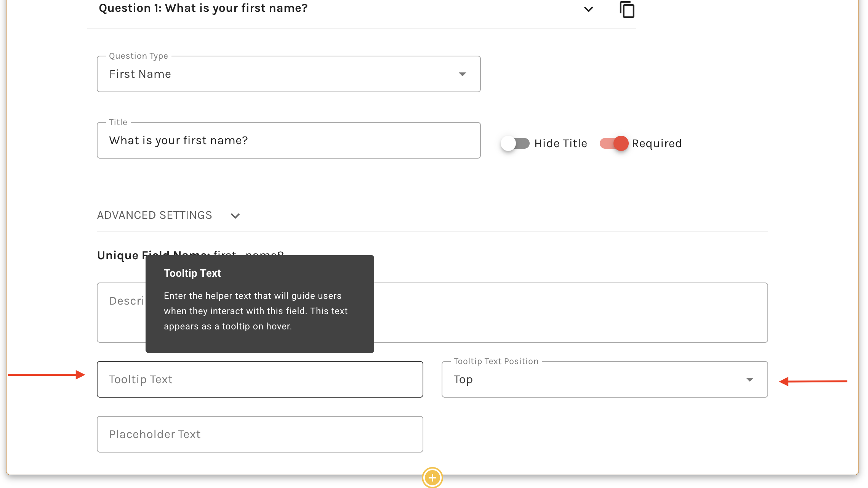The height and width of the screenshot is (488, 868).
Task: Click the Hide Title label text
Action: pos(561,143)
